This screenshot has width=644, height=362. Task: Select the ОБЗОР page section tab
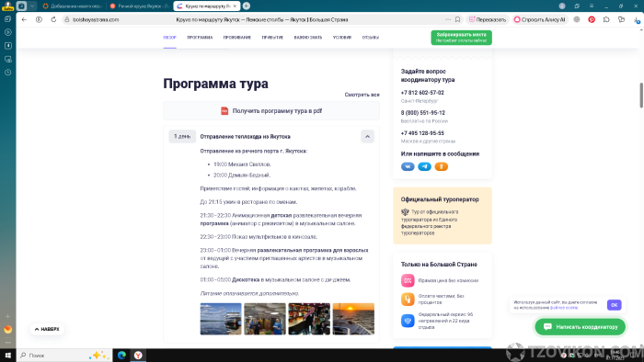tap(169, 38)
